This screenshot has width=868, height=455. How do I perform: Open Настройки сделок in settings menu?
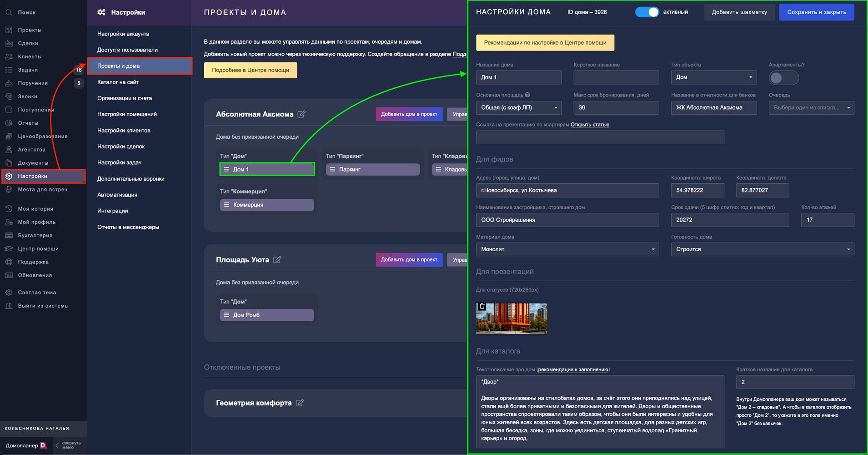point(121,147)
